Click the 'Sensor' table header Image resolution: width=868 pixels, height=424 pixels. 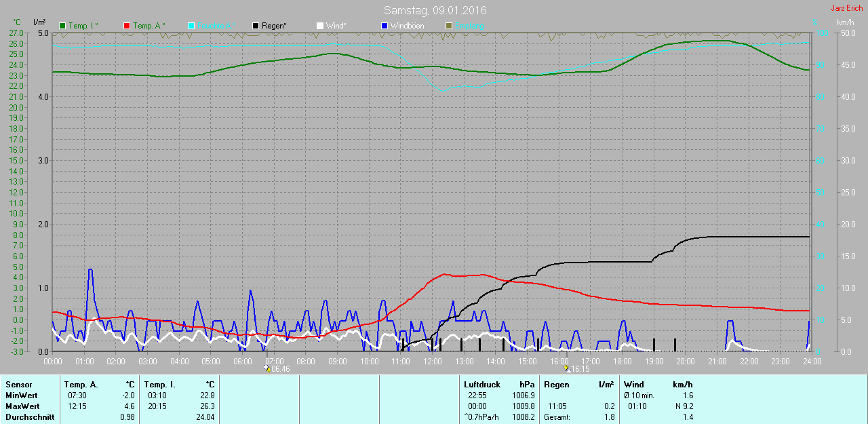click(18, 385)
